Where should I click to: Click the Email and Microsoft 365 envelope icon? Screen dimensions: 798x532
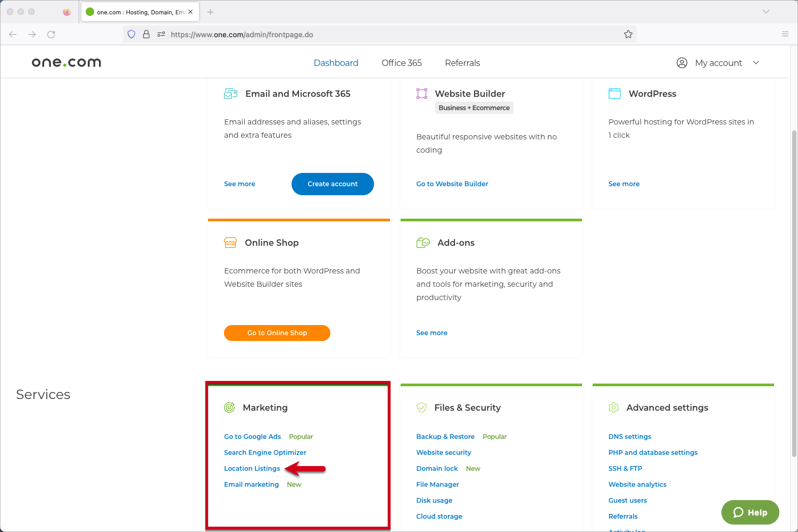click(x=230, y=94)
